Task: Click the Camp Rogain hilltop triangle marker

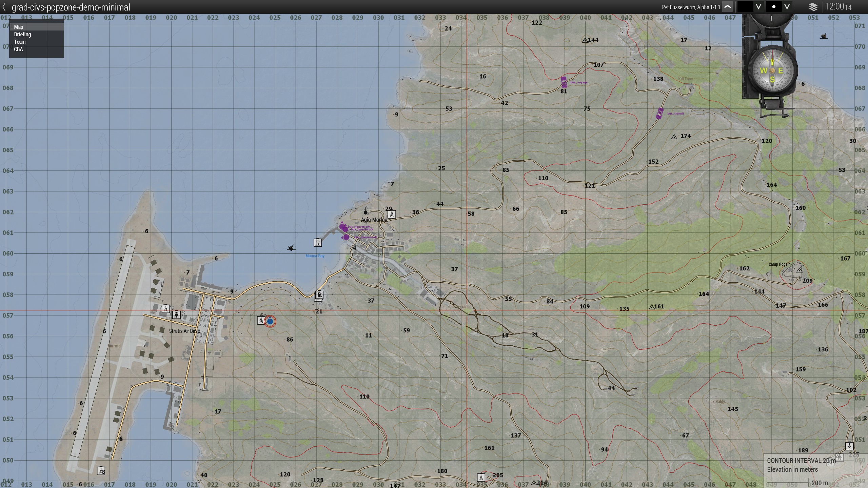Action: (x=799, y=270)
